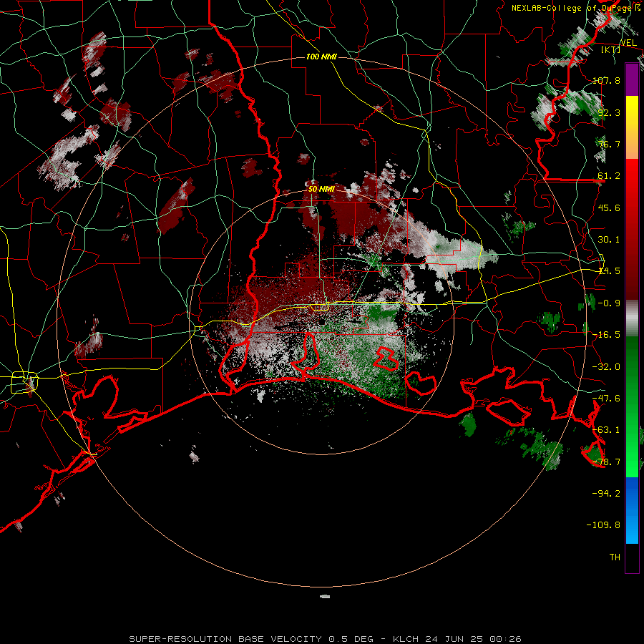Select the 14.5 velocity scale value
The height and width of the screenshot is (644, 644).
[609, 271]
